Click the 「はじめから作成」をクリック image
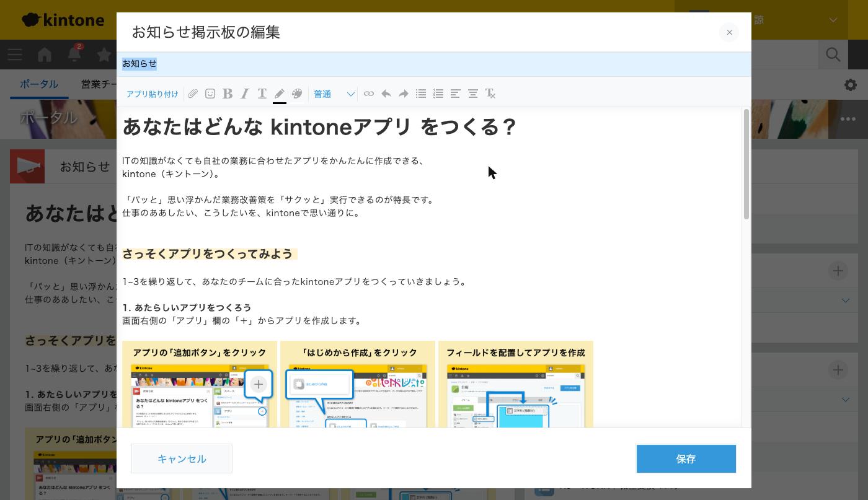 point(358,384)
